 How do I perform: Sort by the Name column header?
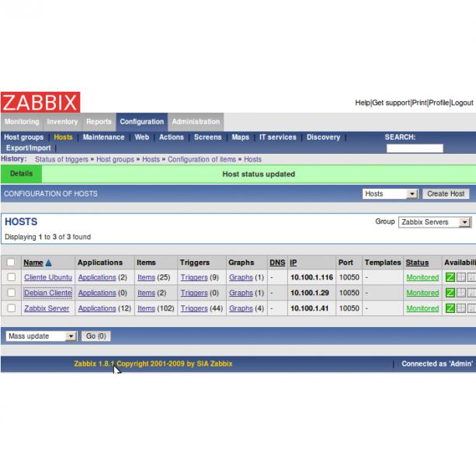coord(33,263)
